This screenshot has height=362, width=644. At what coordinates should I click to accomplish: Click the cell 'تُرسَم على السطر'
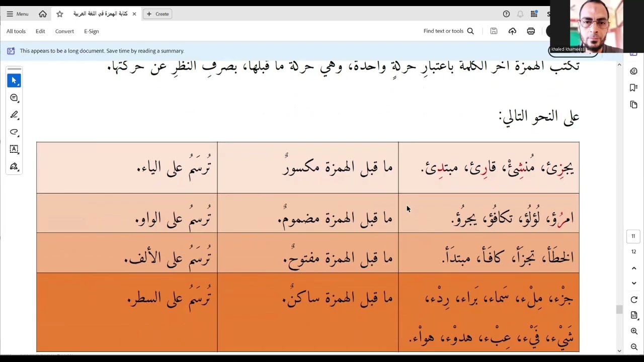coord(127,312)
